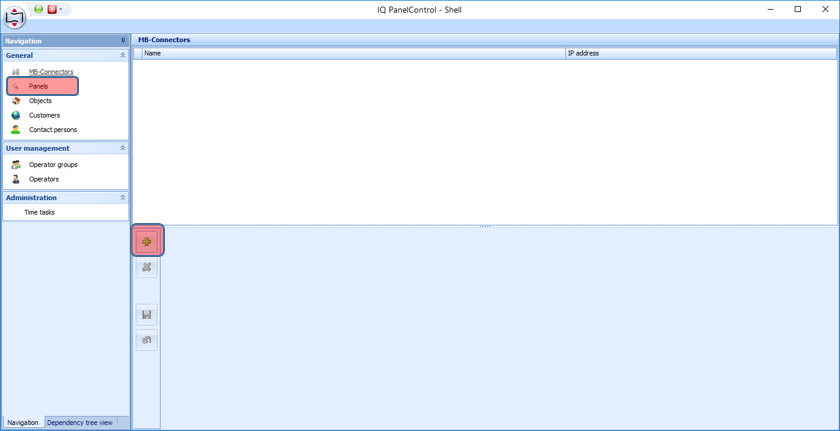Open Time tasks under Administration

point(39,213)
